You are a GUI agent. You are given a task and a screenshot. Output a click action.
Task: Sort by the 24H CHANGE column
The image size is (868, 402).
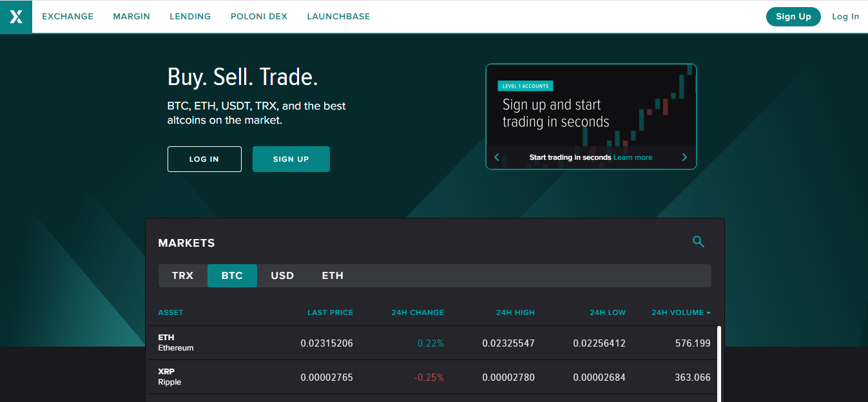pos(418,312)
